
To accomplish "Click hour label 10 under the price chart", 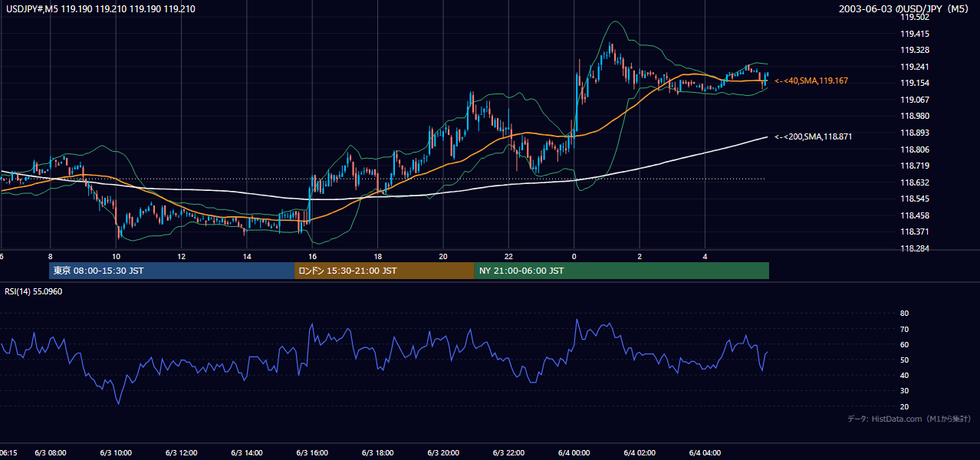I will (116, 256).
